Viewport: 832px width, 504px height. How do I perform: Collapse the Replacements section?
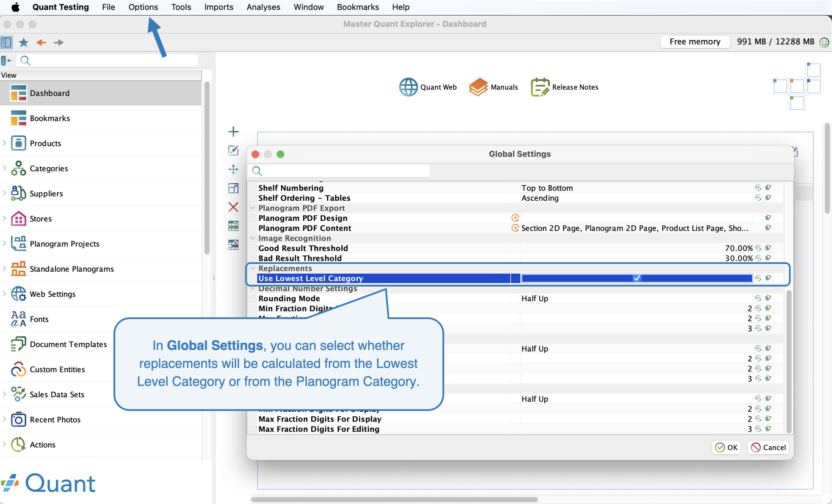[252, 268]
